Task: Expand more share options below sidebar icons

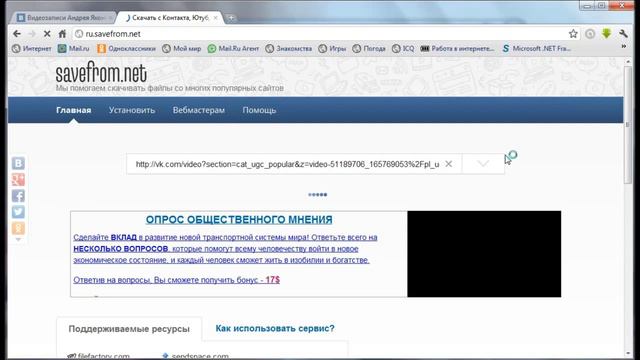Action: click(18, 240)
